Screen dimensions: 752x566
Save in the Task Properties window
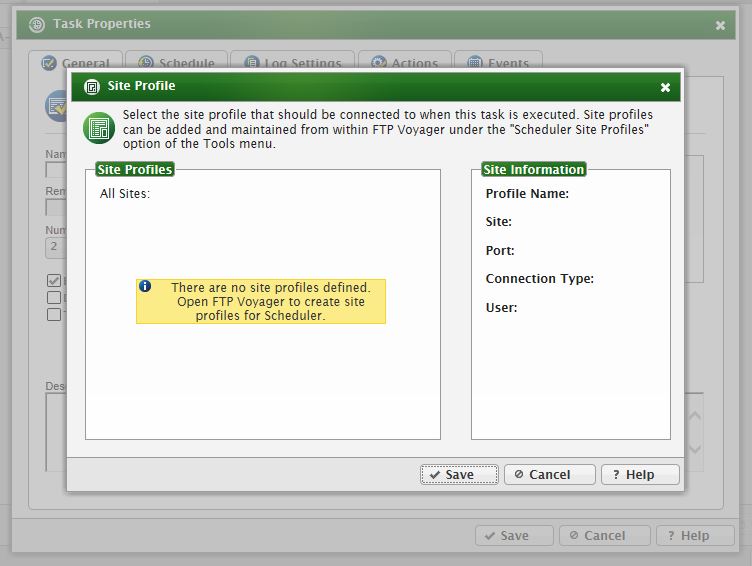point(514,535)
